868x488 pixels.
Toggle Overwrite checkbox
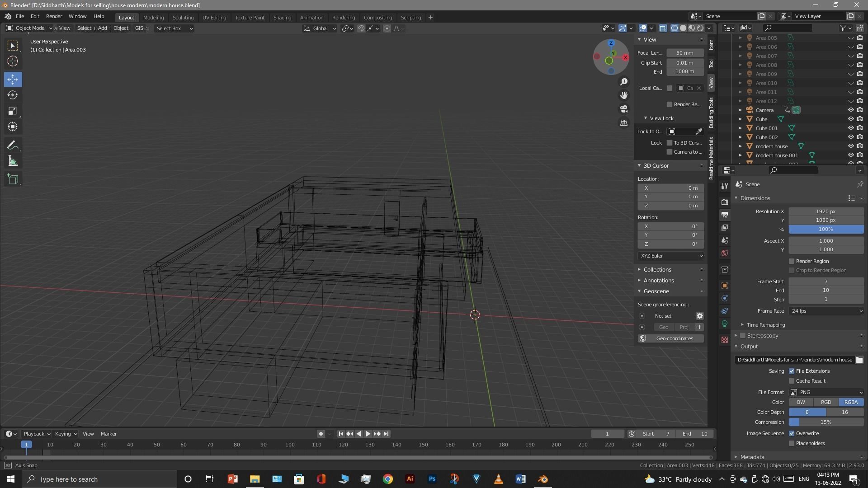pyautogui.click(x=792, y=433)
